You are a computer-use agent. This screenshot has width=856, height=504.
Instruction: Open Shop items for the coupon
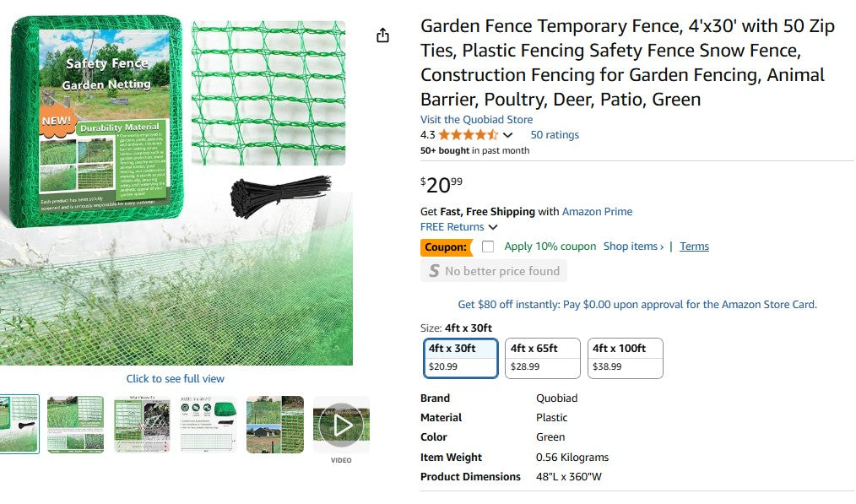pyautogui.click(x=633, y=246)
